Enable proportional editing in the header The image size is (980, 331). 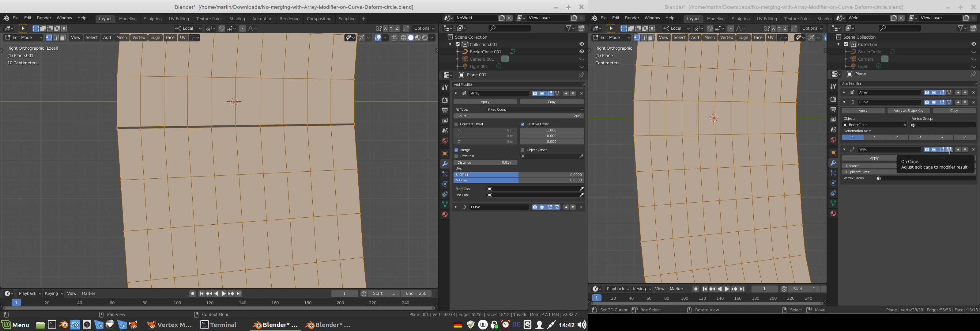pyautogui.click(x=243, y=28)
